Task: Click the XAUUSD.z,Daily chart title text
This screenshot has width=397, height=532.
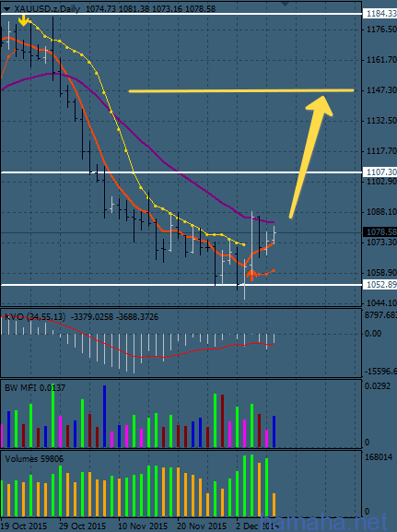Action: [x=47, y=9]
